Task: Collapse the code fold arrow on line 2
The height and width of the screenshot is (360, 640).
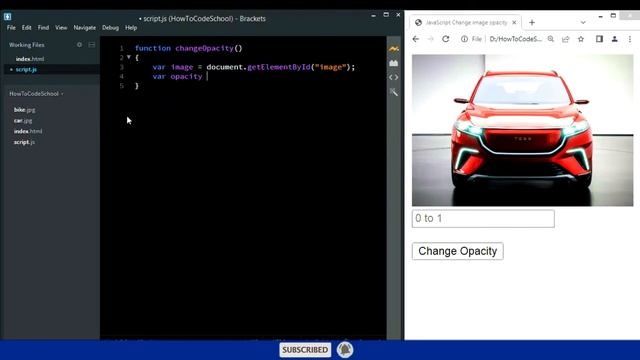Action: pyautogui.click(x=129, y=58)
